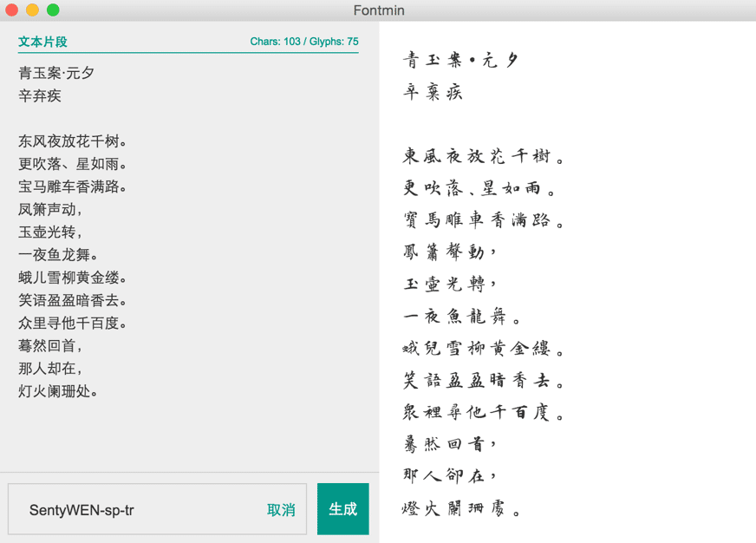Viewport: 756px width, 543px height.
Task: Click the Chars / Glyphs counter
Action: (303, 42)
